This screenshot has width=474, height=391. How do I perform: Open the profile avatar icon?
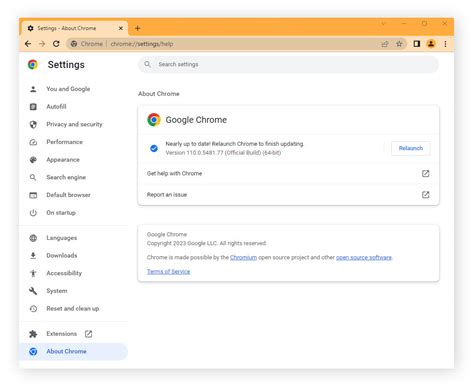431,44
